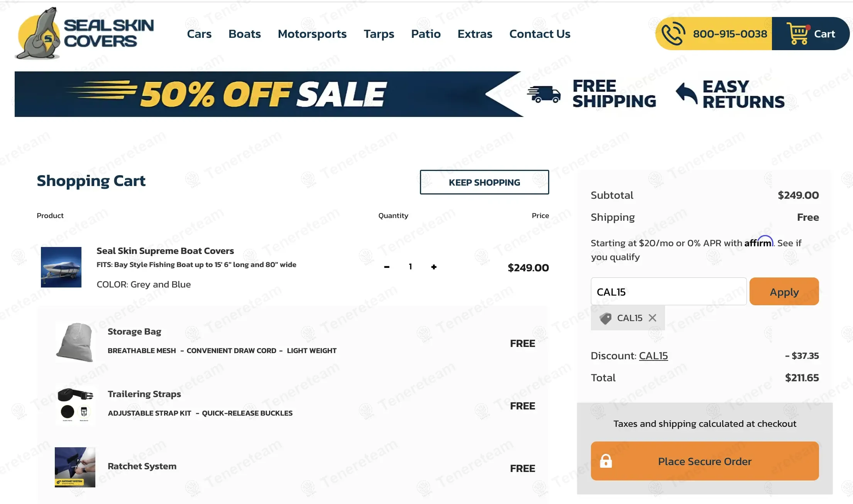Click the coupon tag icon beside CAL15
This screenshot has height=504, width=853.
605,318
